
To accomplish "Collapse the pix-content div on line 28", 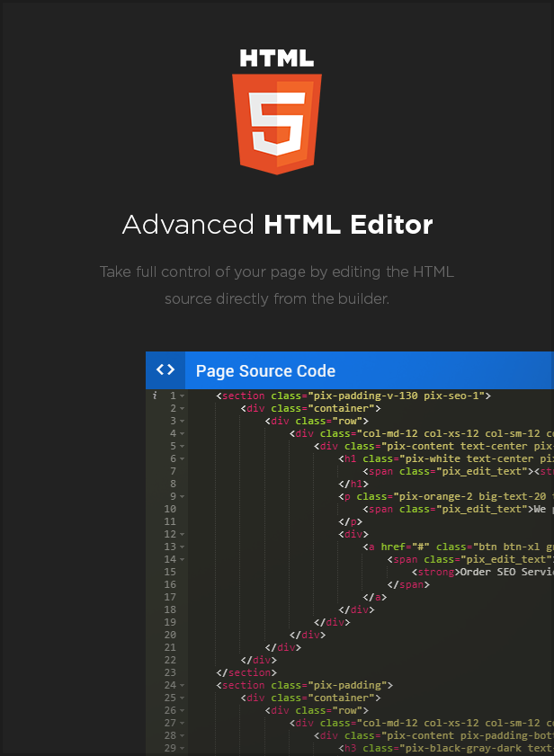I will [x=183, y=734].
